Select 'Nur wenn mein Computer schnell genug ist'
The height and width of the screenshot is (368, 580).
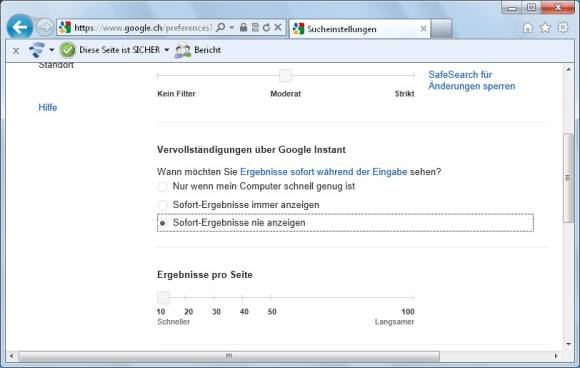[162, 187]
